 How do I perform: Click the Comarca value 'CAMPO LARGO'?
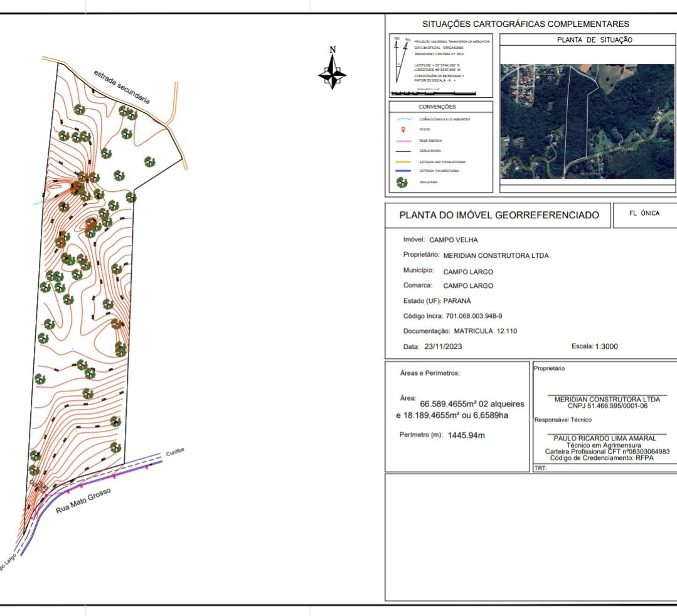pos(468,286)
